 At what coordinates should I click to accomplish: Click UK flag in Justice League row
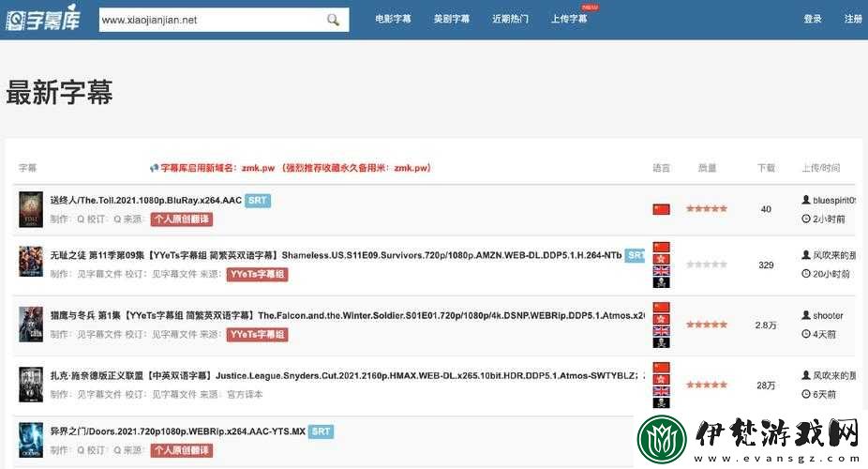[x=661, y=391]
